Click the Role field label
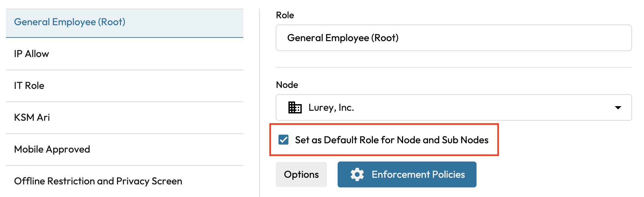Screen dimensions: 644x197 285,15
